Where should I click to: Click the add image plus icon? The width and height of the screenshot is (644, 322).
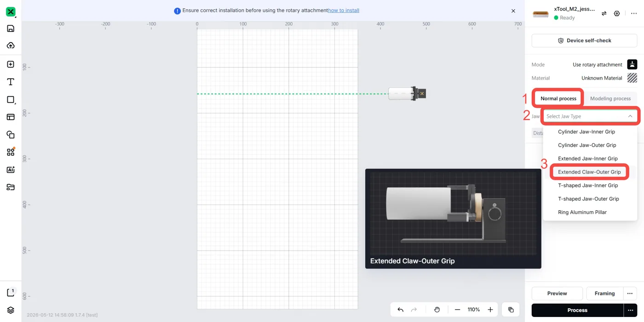click(11, 64)
